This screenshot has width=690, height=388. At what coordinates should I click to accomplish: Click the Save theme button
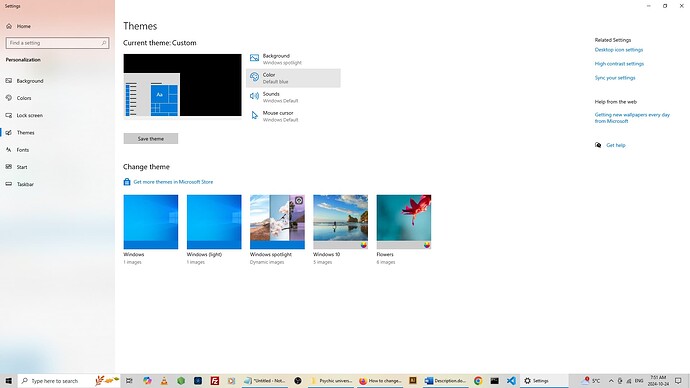click(x=150, y=139)
